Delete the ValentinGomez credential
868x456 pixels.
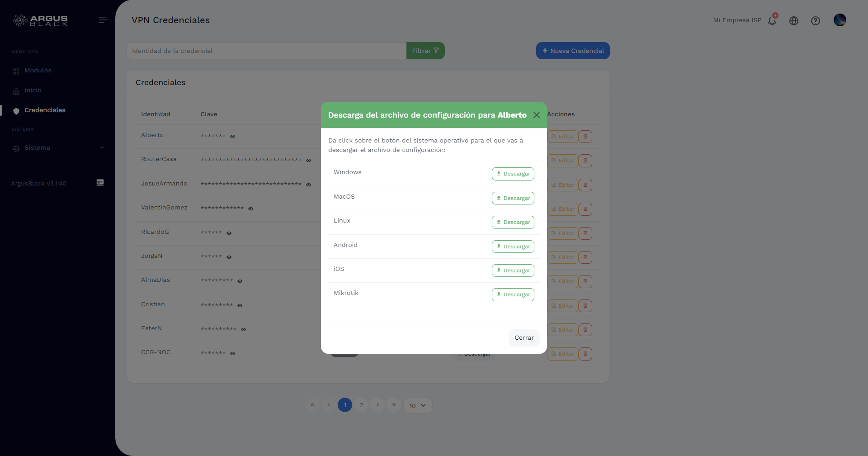coord(585,209)
